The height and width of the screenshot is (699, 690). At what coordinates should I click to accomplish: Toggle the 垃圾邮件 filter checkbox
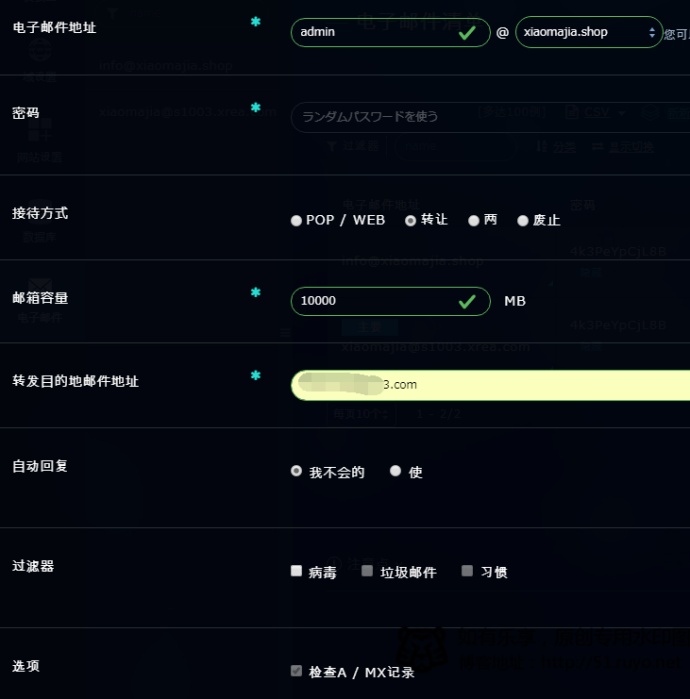point(367,571)
